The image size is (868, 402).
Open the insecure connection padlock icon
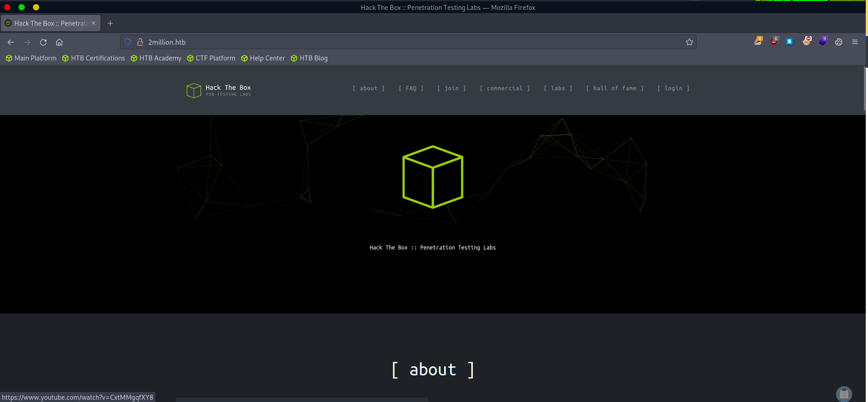(x=140, y=42)
